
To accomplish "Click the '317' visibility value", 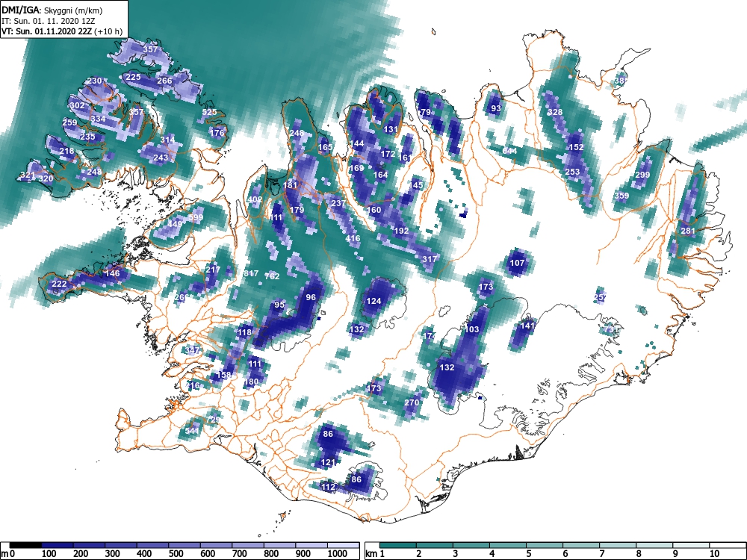I will (430, 259).
